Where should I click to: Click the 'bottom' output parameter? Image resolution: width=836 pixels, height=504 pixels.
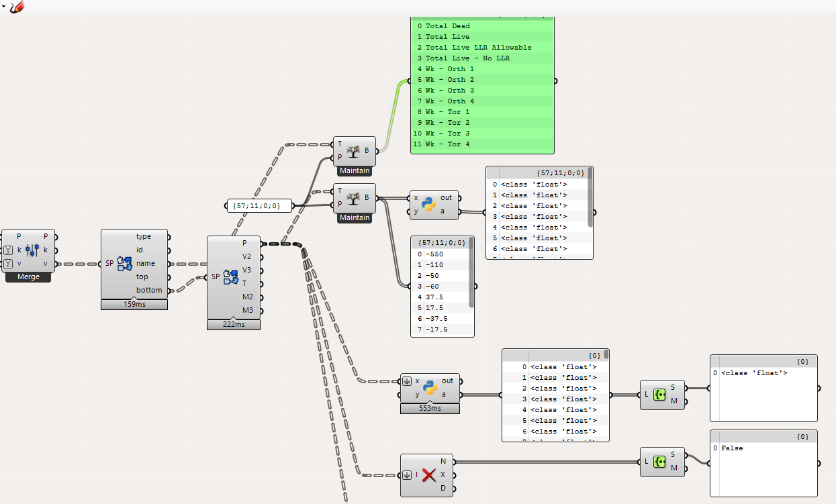pos(149,290)
